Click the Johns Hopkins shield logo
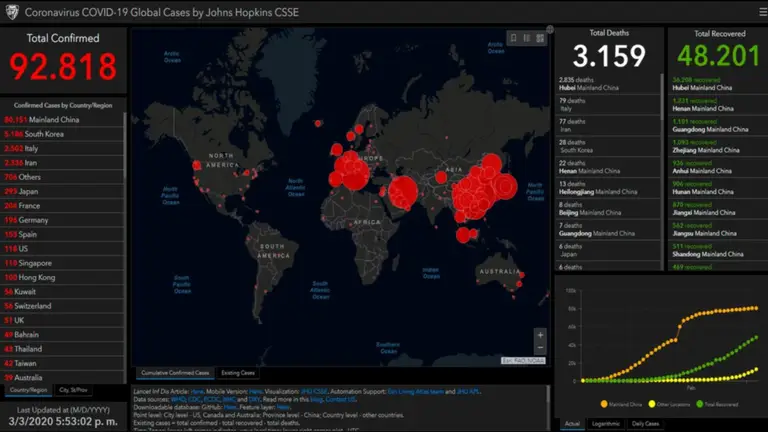Image resolution: width=768 pixels, height=432 pixels. [x=12, y=12]
